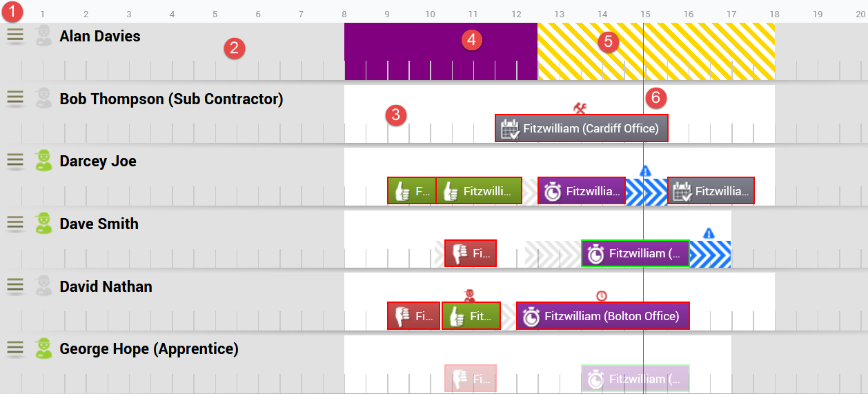Select Dave Smith's purple timer Fitzwilliam job
868x394 pixels.
[635, 253]
